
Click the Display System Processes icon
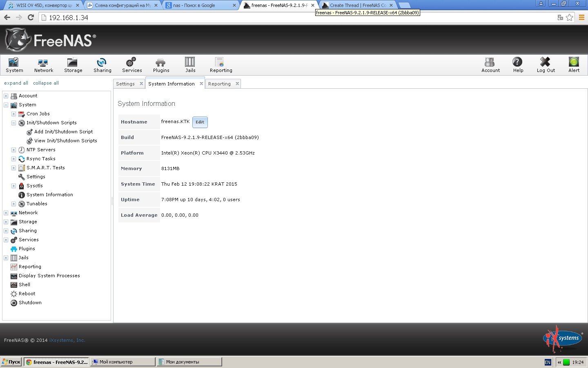pos(14,276)
